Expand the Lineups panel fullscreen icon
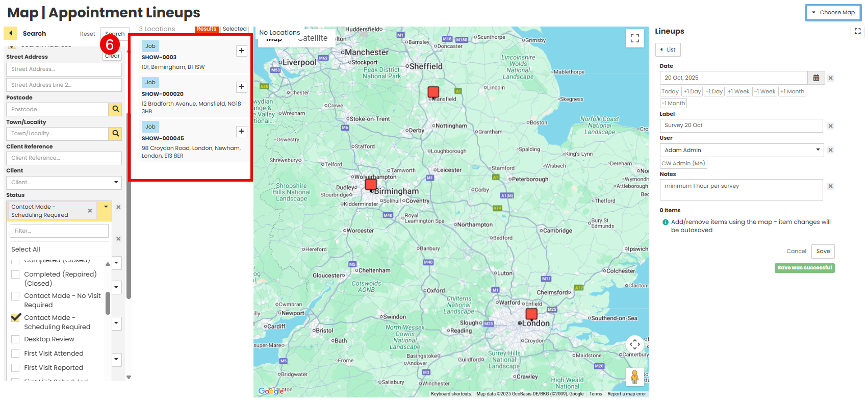Viewport: 868px width, 400px height. point(857,32)
